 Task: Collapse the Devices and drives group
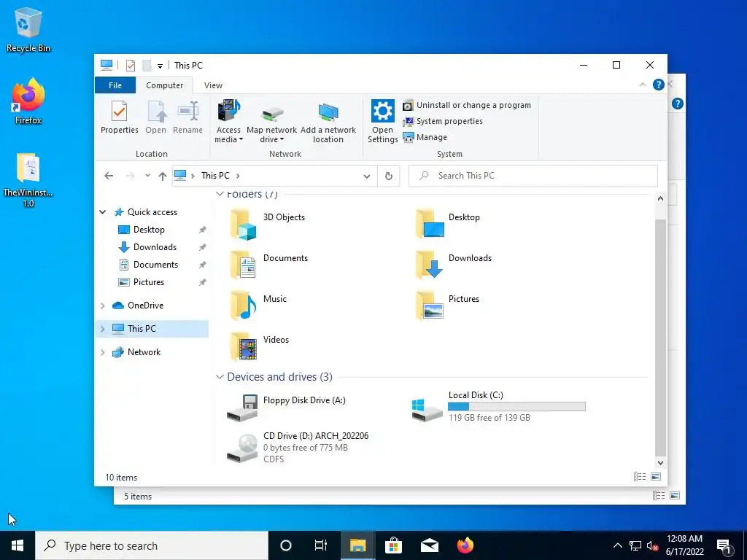point(220,377)
